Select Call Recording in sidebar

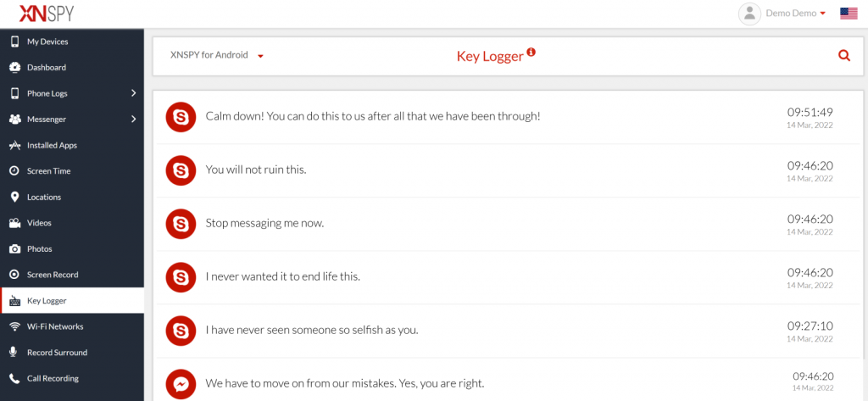tap(53, 378)
